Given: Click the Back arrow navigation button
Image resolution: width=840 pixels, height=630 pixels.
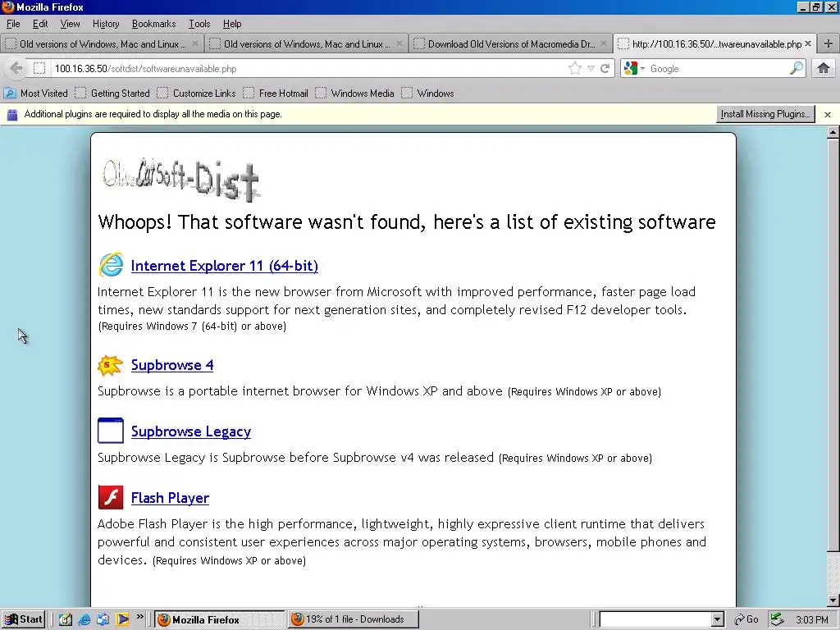Looking at the screenshot, I should [16, 69].
